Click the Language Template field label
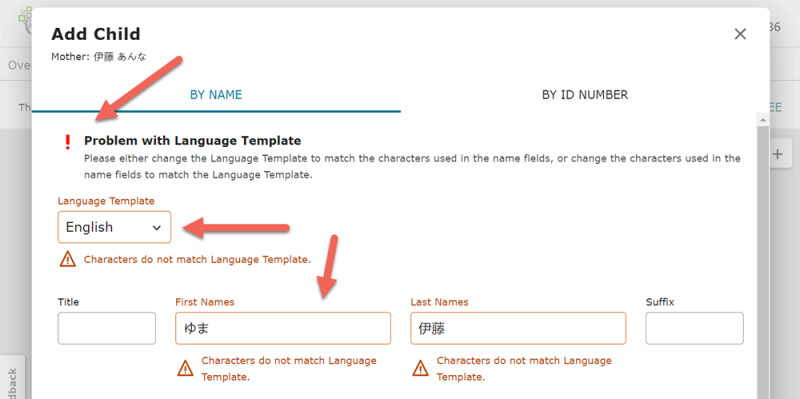This screenshot has width=800, height=399. (106, 201)
